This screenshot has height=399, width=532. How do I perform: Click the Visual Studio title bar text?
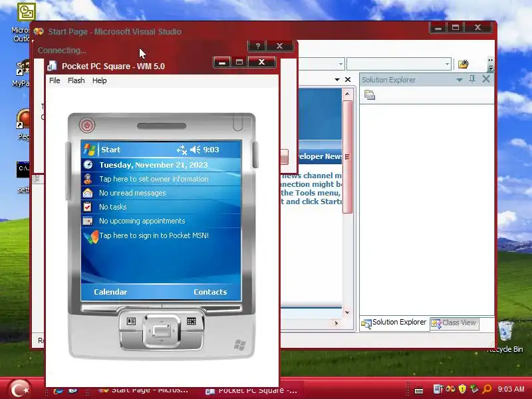pos(114,31)
